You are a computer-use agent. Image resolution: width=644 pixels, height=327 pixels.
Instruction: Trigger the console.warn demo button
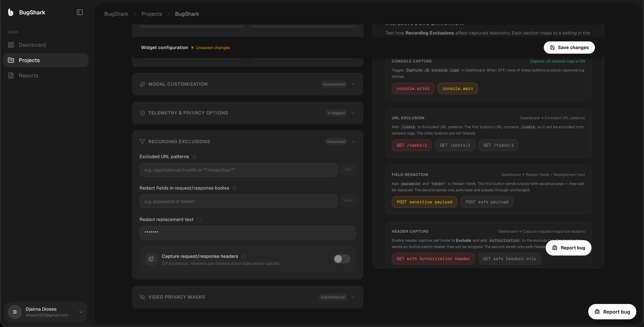coord(458,89)
